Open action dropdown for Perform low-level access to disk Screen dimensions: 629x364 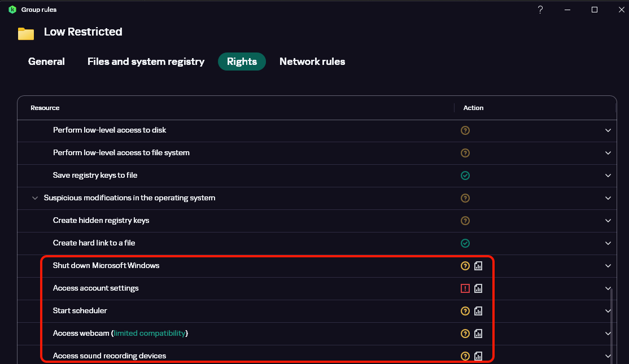[608, 130]
